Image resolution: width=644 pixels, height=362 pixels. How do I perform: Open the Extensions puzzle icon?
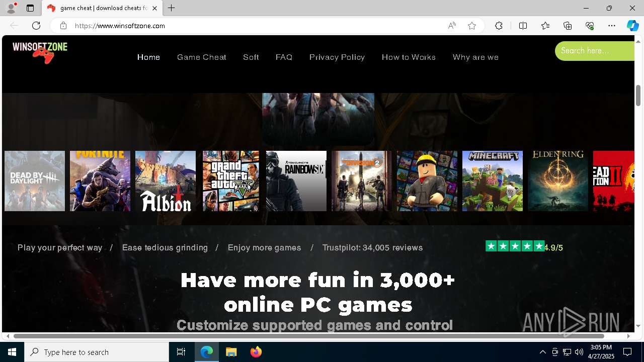(499, 26)
